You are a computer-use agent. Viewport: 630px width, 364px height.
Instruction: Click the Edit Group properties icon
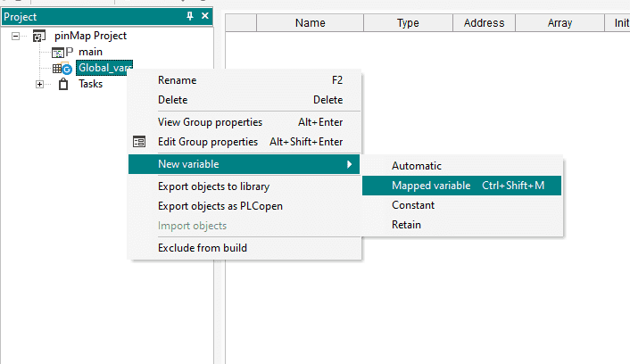[139, 141]
